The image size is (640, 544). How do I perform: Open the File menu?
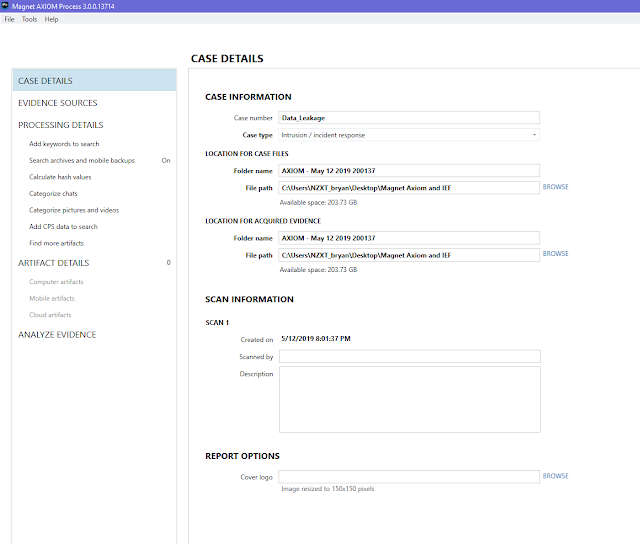point(9,19)
